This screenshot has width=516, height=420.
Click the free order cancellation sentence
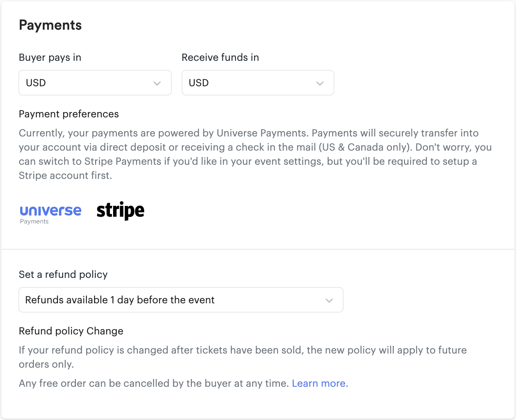154,383
